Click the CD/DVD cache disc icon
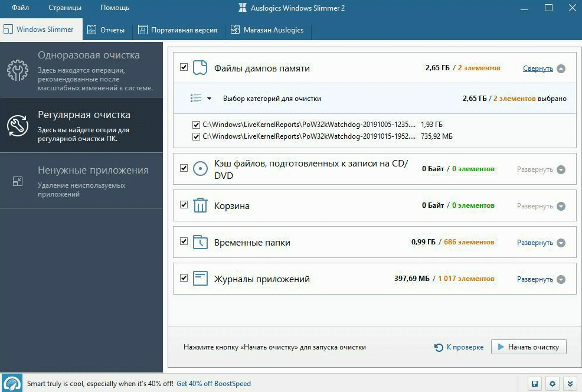The image size is (582, 392). pyautogui.click(x=200, y=169)
